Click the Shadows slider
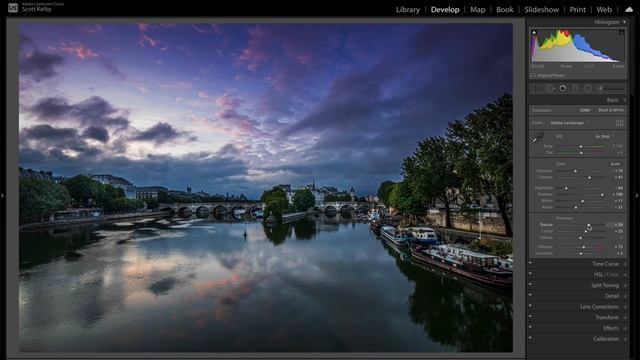Viewport: 640px width, 360px height. click(x=581, y=195)
